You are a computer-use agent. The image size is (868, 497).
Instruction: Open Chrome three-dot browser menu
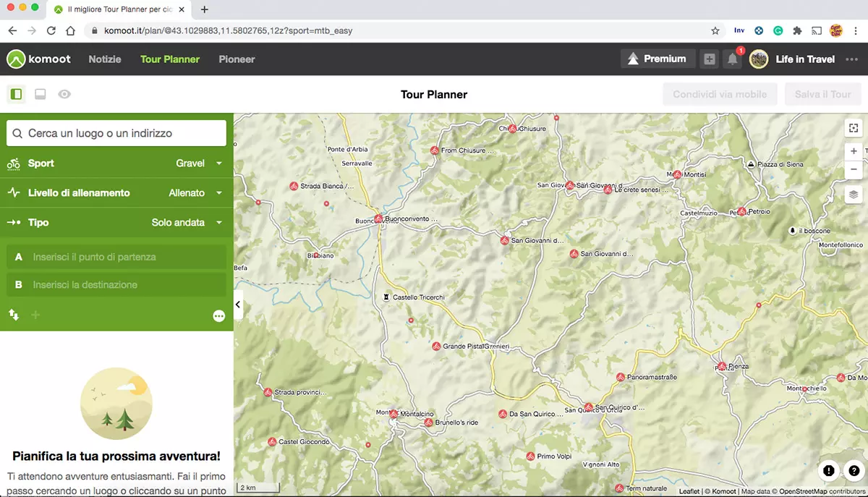[x=855, y=30]
